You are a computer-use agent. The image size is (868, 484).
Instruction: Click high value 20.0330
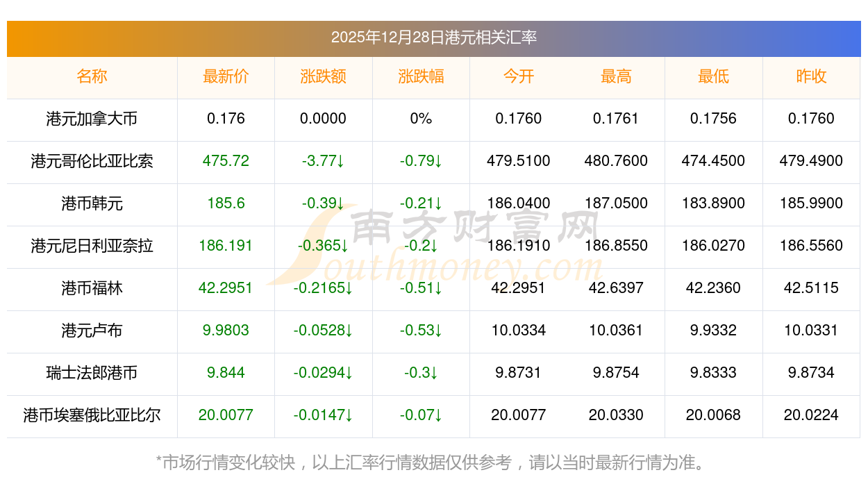coord(616,415)
